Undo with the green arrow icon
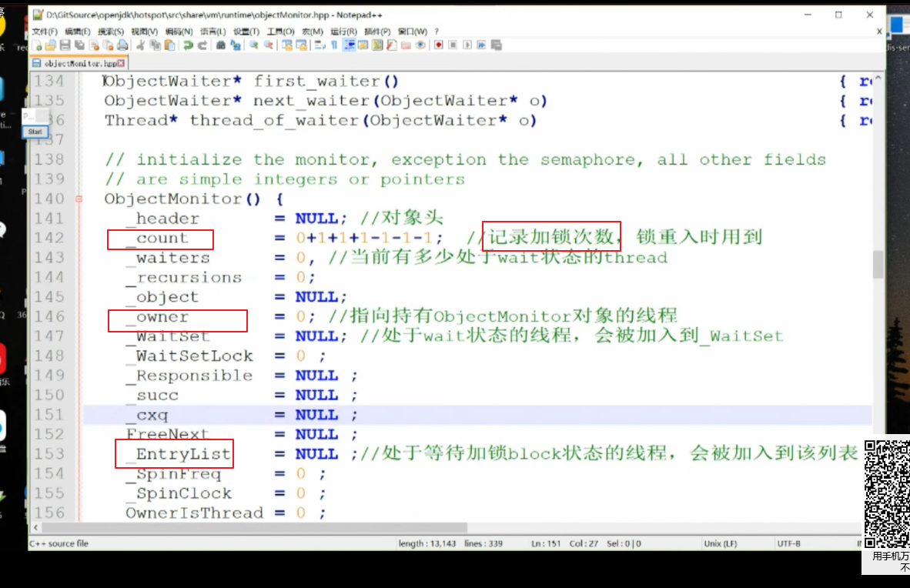 188,45
